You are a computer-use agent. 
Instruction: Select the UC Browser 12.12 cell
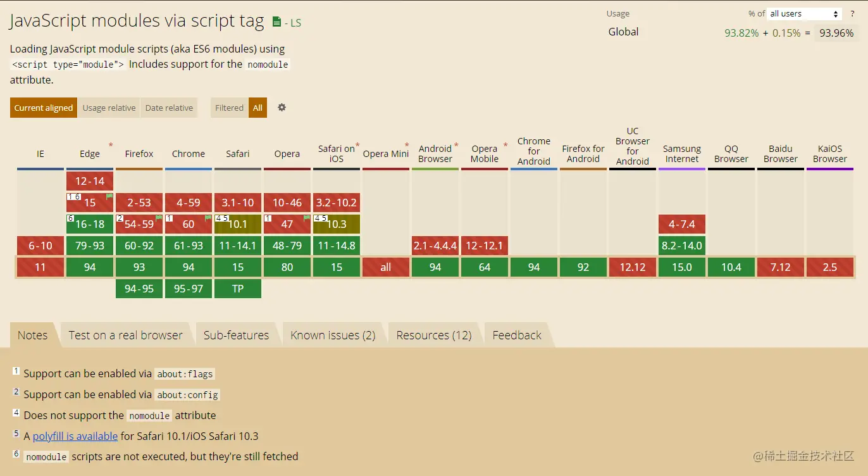(633, 267)
